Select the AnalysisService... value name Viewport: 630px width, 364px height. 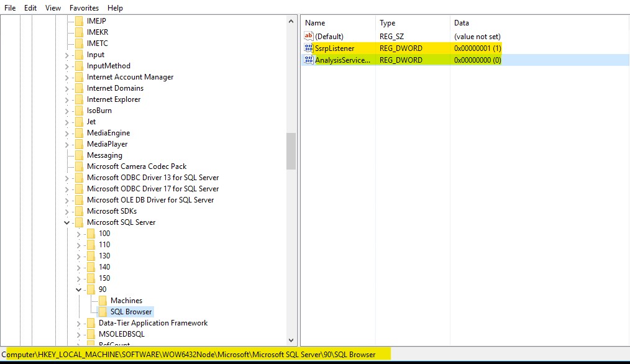pos(343,60)
